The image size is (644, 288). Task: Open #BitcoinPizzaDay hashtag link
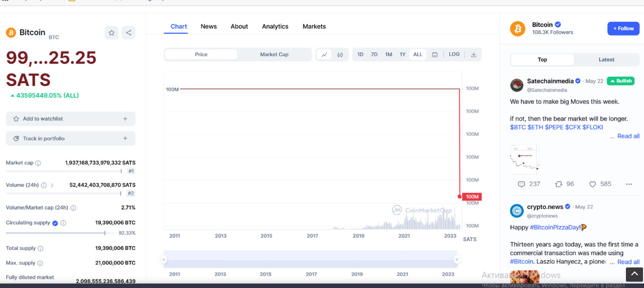pyautogui.click(x=555, y=227)
